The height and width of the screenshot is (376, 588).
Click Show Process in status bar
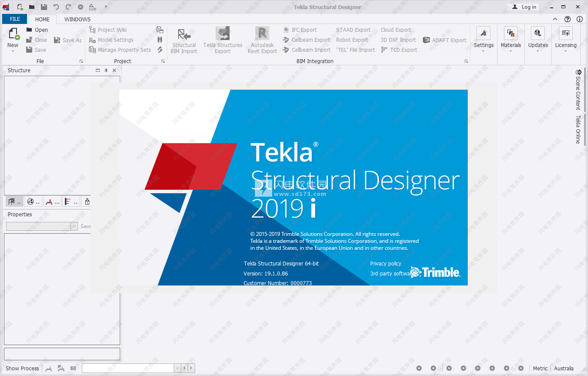[x=22, y=368]
